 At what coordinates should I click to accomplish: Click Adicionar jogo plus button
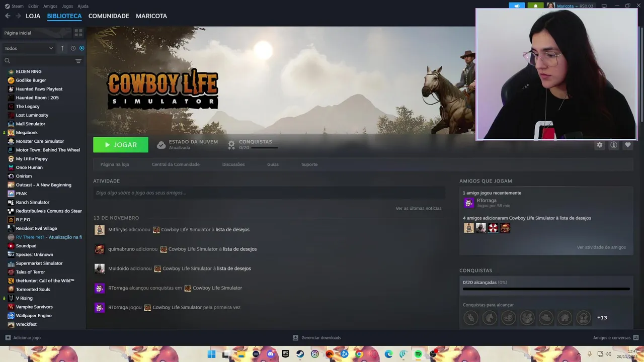[x=23, y=338]
